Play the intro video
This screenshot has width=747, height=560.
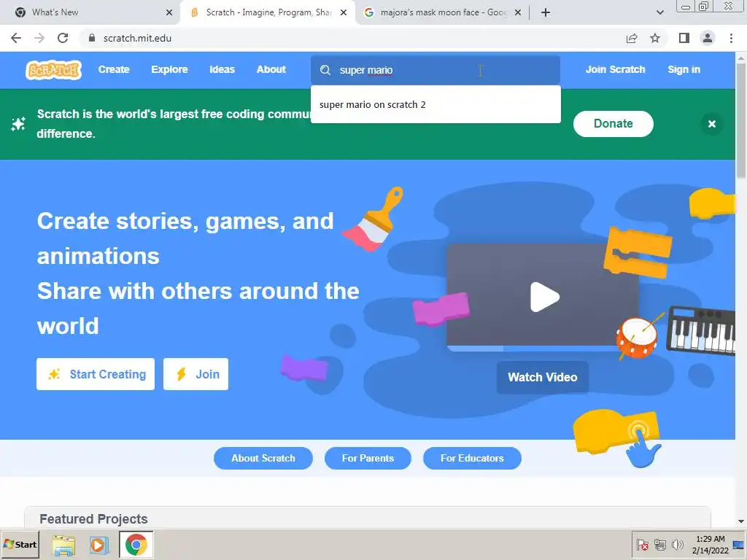pyautogui.click(x=544, y=297)
